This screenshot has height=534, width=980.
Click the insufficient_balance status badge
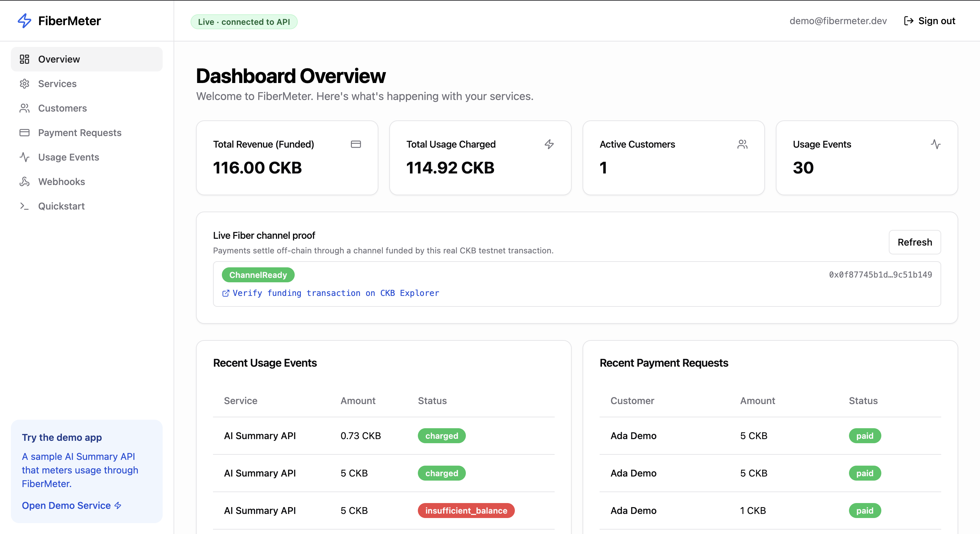[x=466, y=511]
